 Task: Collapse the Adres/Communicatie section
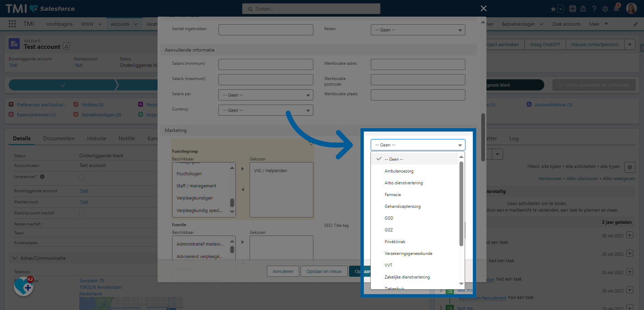point(15,258)
